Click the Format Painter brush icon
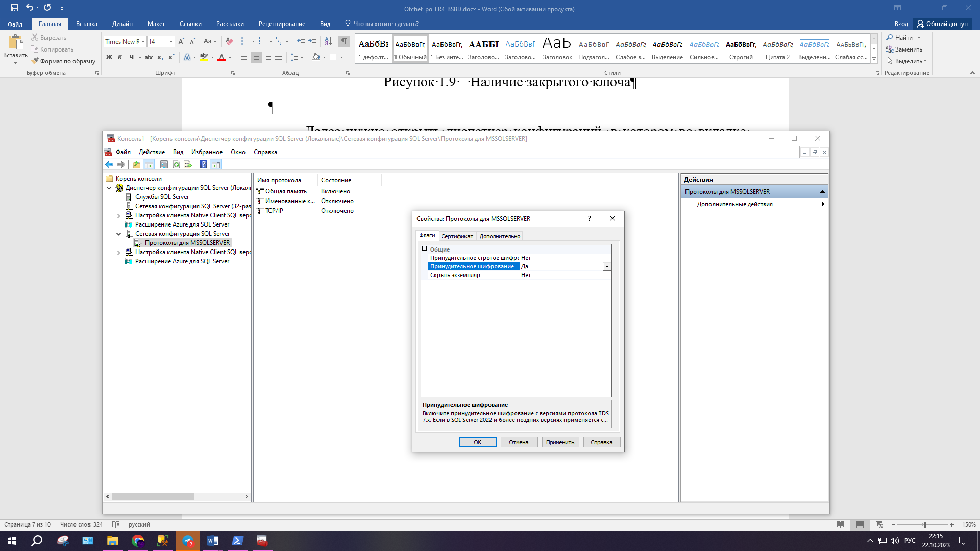Screen dimensions: 980x551 35,61
